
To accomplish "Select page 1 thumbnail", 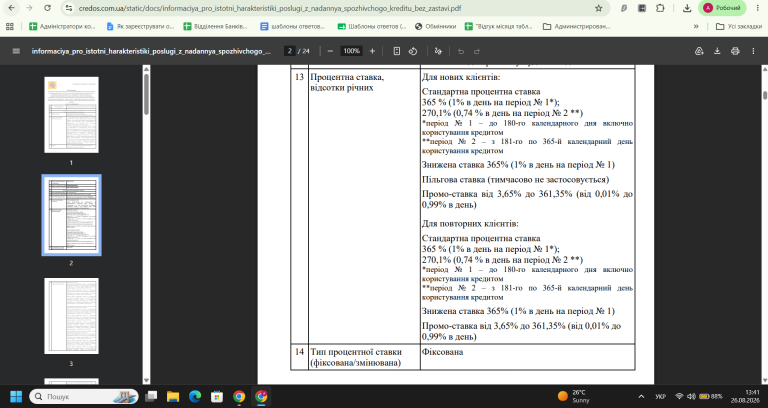I will 71,115.
